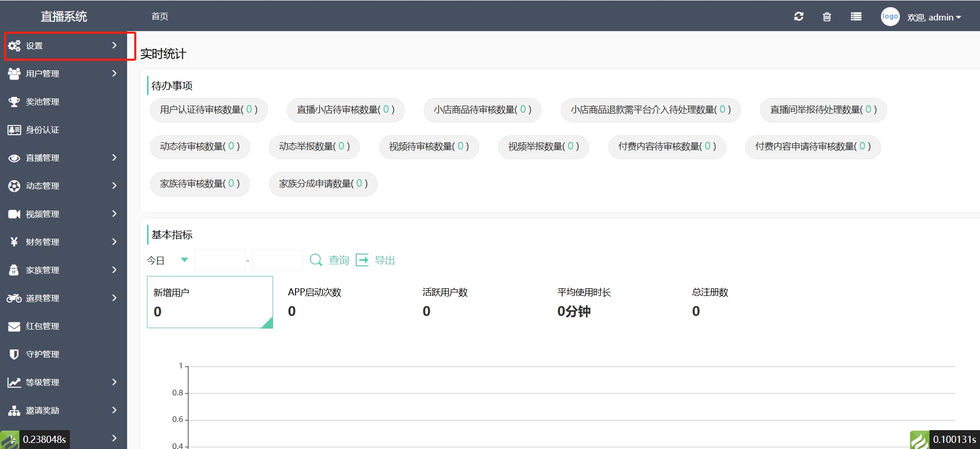Expand the 财务管理 chevron

114,242
